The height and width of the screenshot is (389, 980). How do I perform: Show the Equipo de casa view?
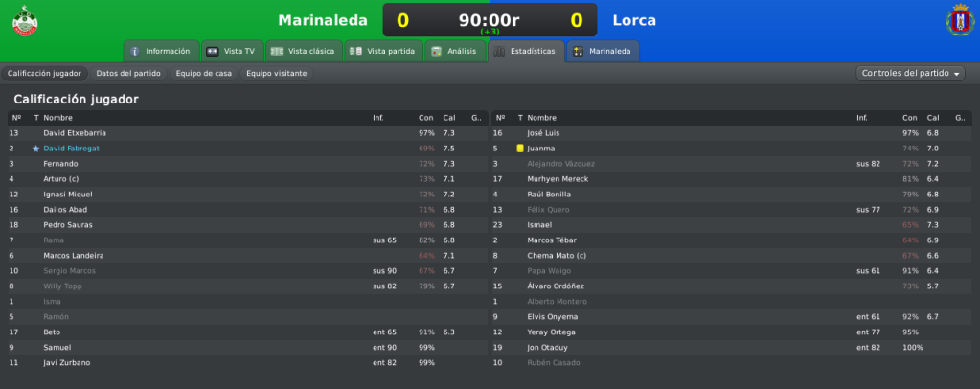(204, 73)
